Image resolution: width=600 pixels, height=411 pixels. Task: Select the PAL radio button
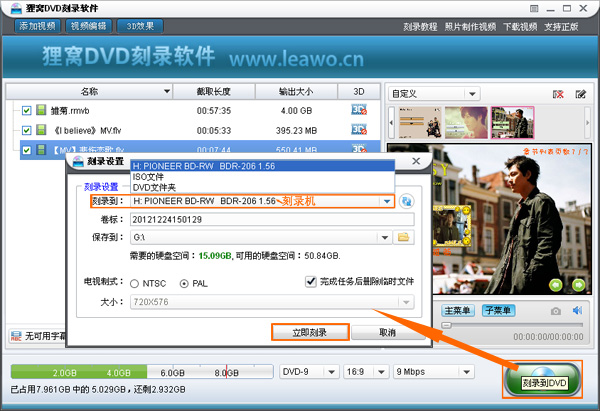coord(184,284)
